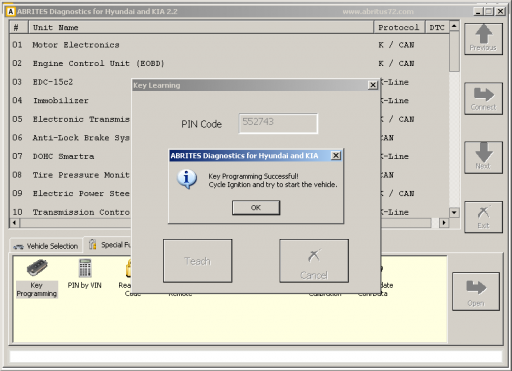Screen dimensions: 512x371
Task: Click OK in the Key Programming Successful dialog
Action: (x=256, y=208)
